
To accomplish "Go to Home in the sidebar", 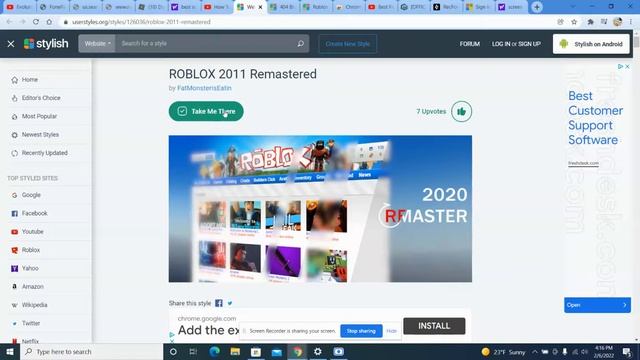I will click(29, 80).
